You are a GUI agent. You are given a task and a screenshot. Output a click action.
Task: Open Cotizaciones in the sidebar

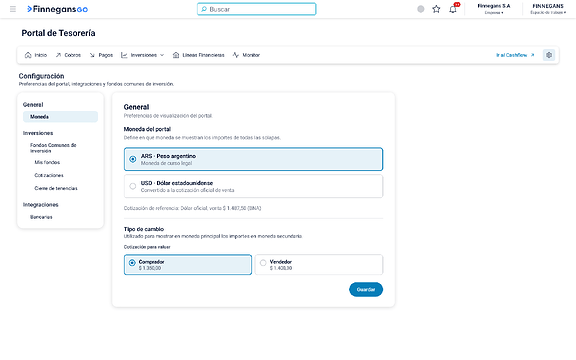(49, 175)
